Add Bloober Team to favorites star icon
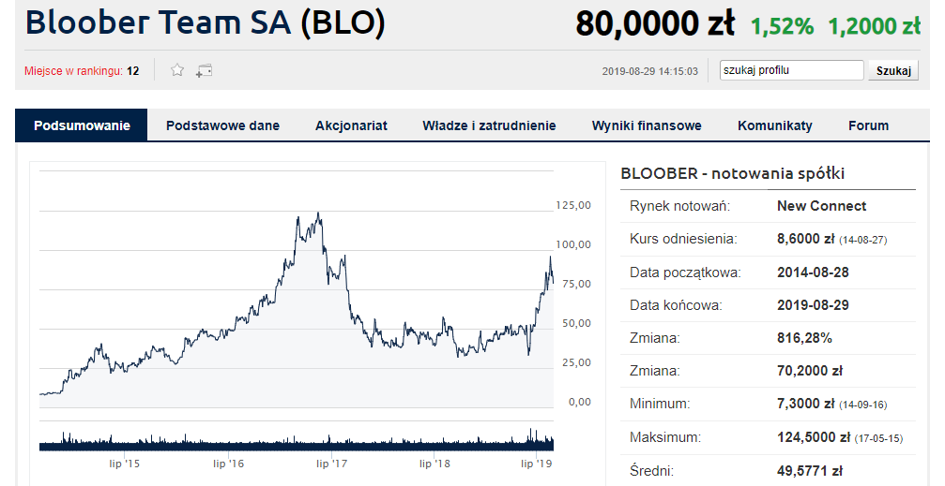The image size is (945, 486). 177,70
